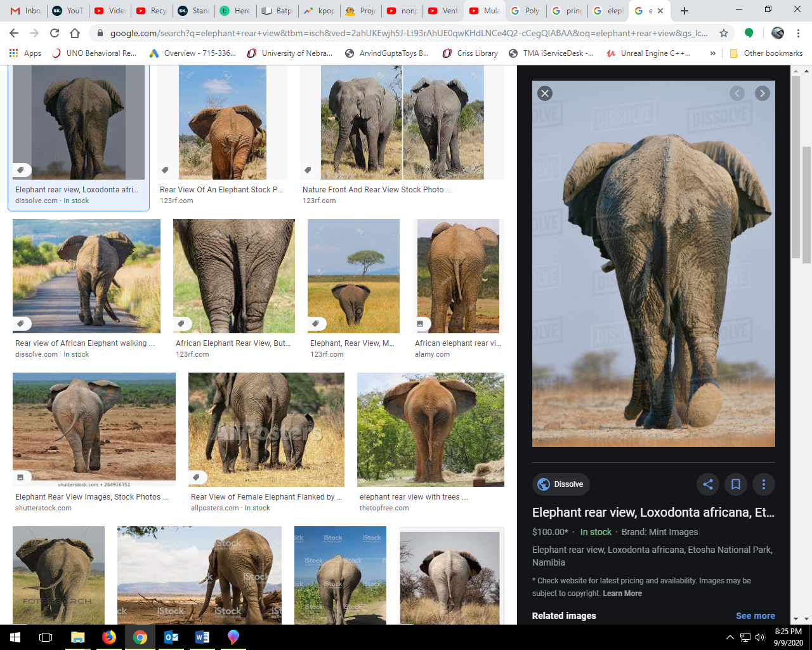The image size is (812, 650).
Task: Open the browser home page
Action: tap(75, 33)
